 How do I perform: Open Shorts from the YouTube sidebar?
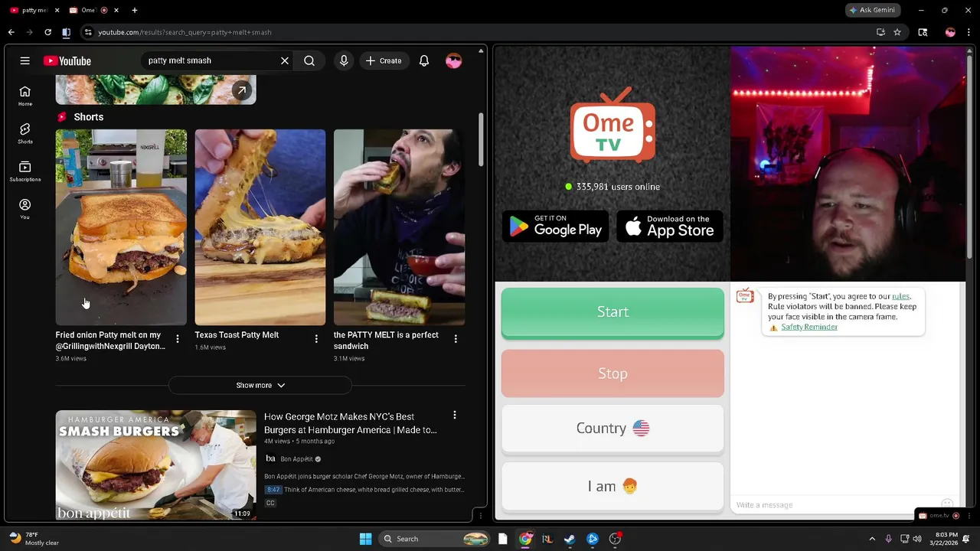tap(25, 133)
